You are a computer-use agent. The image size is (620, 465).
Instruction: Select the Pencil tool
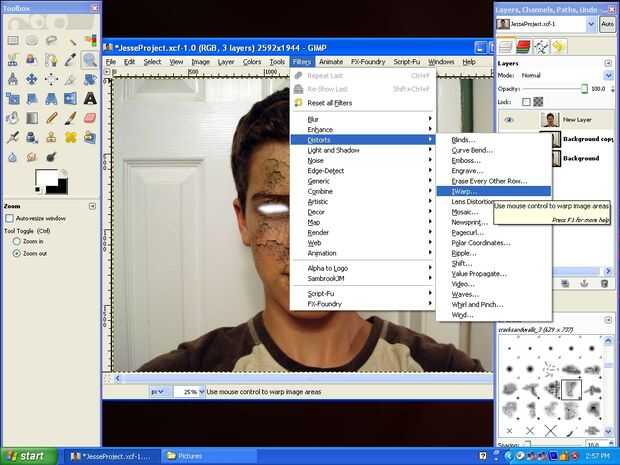(x=51, y=118)
